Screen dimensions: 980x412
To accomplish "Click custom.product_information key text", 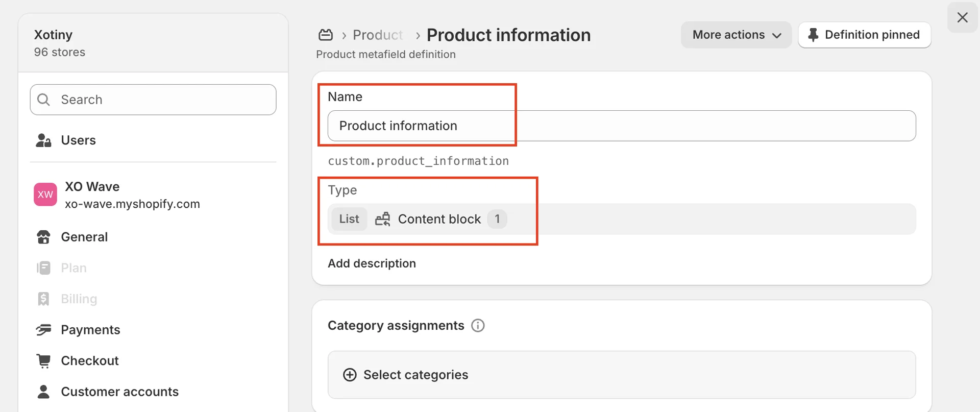I will [418, 161].
